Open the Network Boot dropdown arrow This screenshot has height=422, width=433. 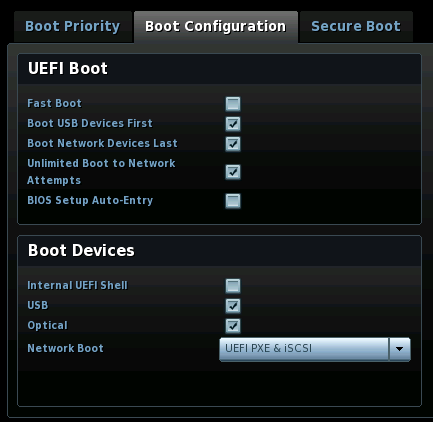tap(399, 349)
